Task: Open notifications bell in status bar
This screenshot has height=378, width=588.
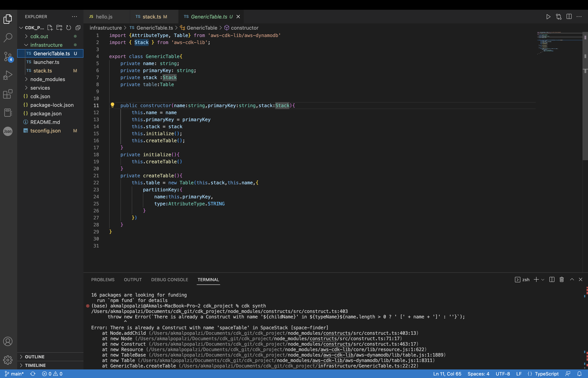Action: coord(579,374)
